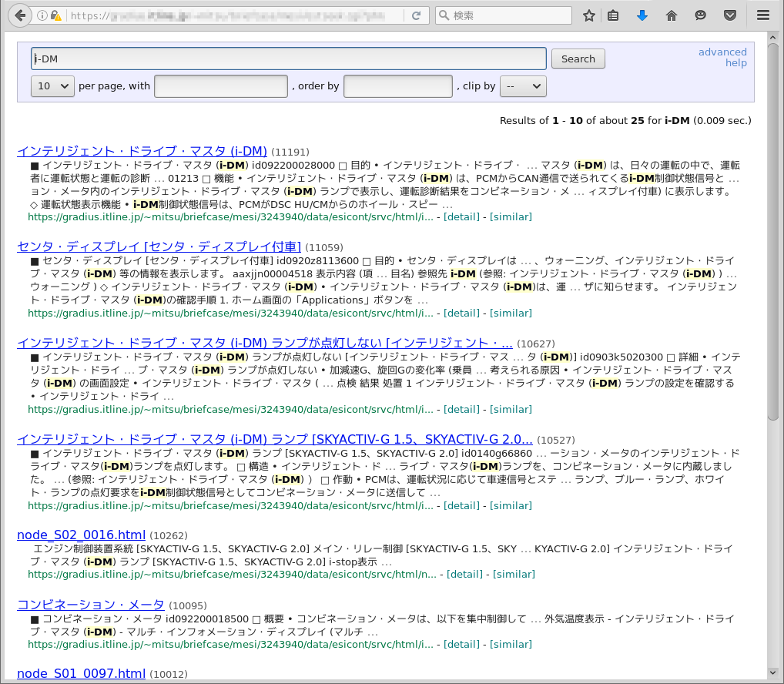Go to the browser home page
This screenshot has width=784, height=684.
point(672,15)
